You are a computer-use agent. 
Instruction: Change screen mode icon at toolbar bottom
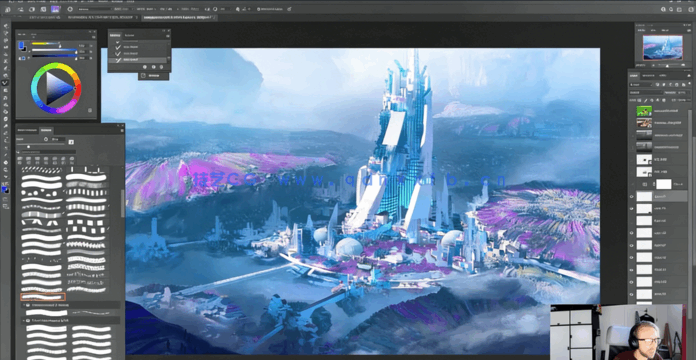click(5, 207)
